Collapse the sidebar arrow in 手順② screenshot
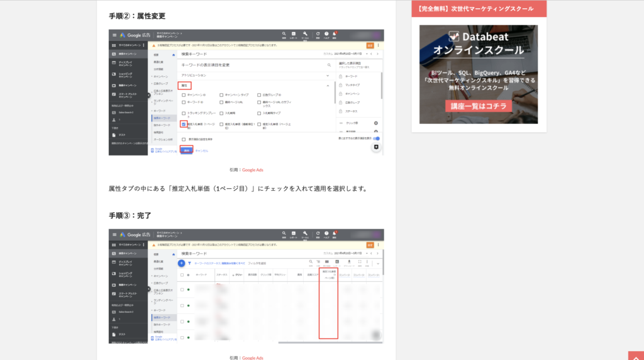The image size is (644, 360). 148,95
